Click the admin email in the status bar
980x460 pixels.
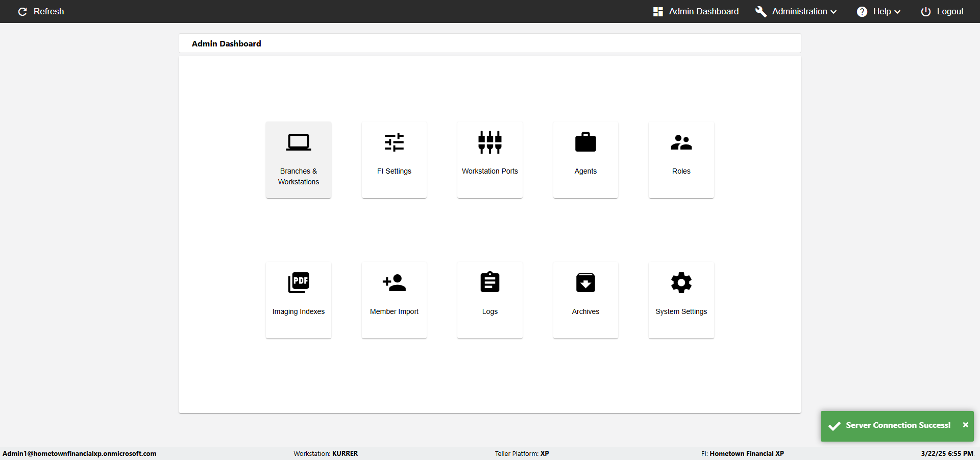[80, 453]
